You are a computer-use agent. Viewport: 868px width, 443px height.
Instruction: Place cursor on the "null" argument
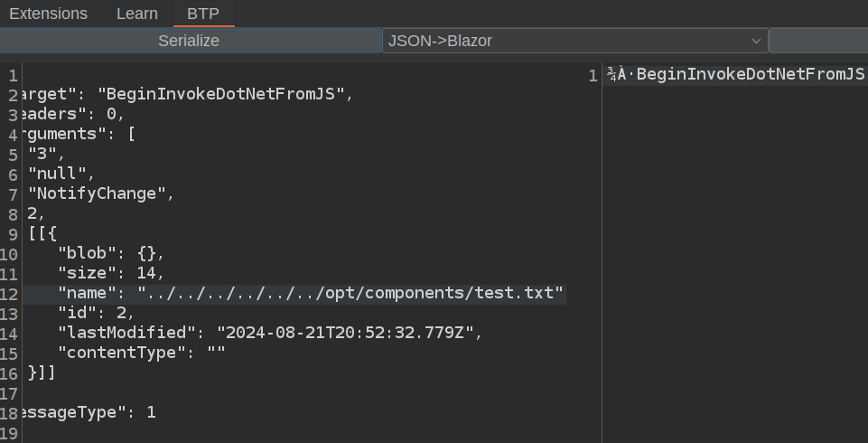click(60, 174)
